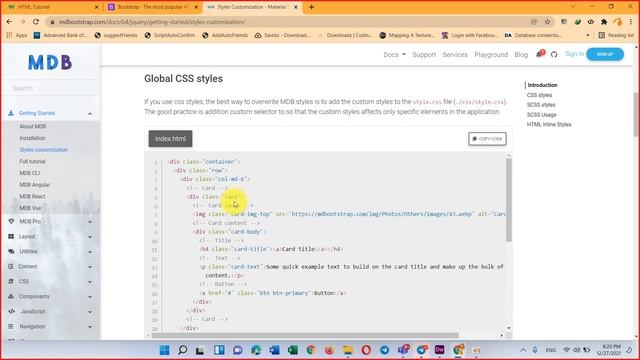The width and height of the screenshot is (640, 360).
Task: Open the Advanced Bank of... bookmark
Action: pos(60,36)
